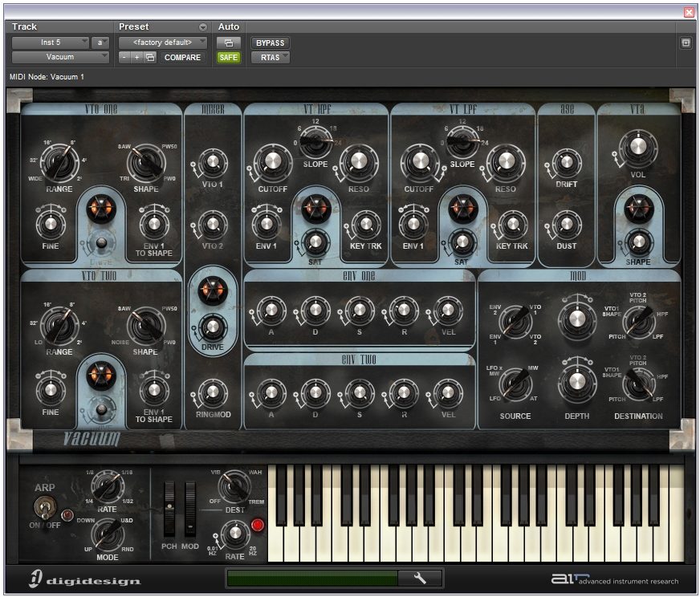Click the VT LPF cutoff knob
700x597 pixels.
(x=419, y=164)
